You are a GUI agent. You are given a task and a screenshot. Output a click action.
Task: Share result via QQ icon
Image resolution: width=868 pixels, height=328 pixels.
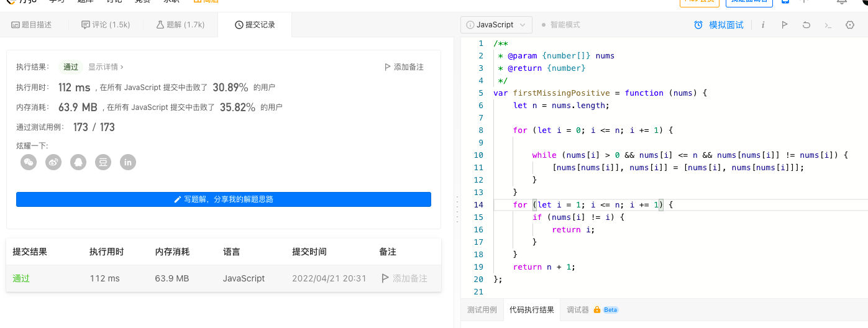78,162
